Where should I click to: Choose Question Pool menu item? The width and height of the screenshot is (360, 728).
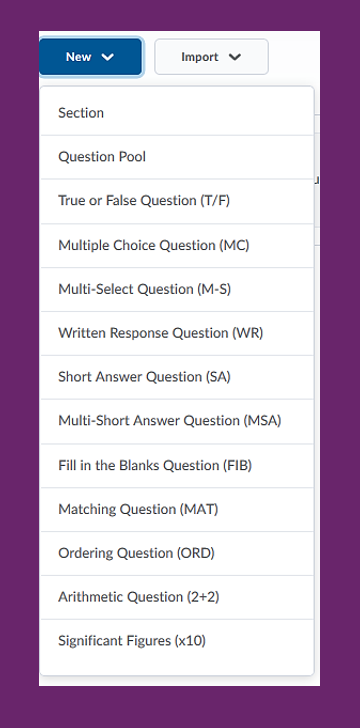click(x=177, y=157)
